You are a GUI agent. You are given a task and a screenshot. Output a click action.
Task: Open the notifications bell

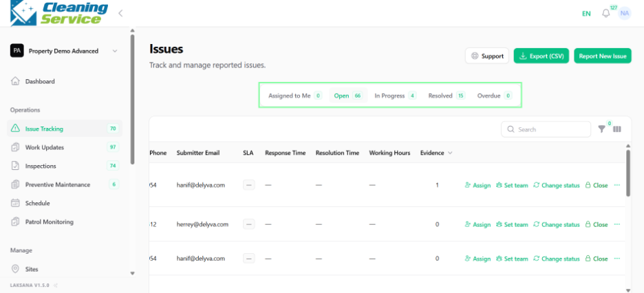coord(605,14)
